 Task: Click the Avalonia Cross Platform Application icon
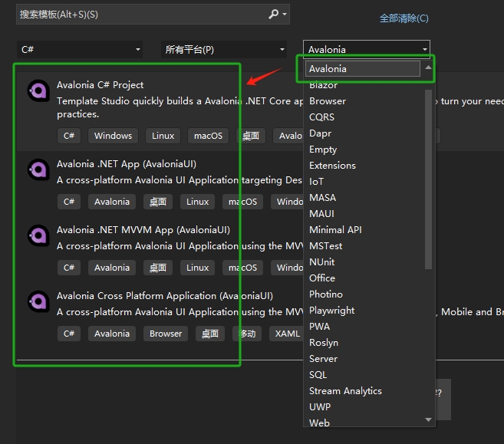coord(38,301)
